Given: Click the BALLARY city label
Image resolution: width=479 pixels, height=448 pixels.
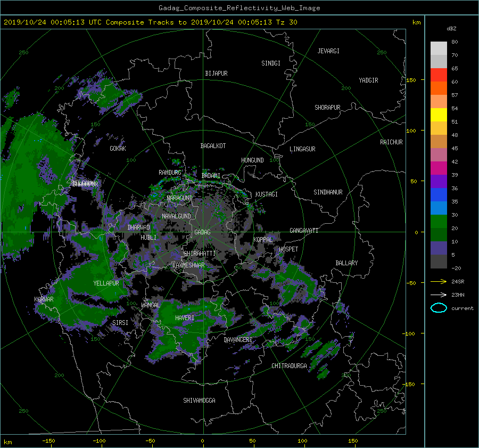Looking at the screenshot, I should pyautogui.click(x=346, y=263).
